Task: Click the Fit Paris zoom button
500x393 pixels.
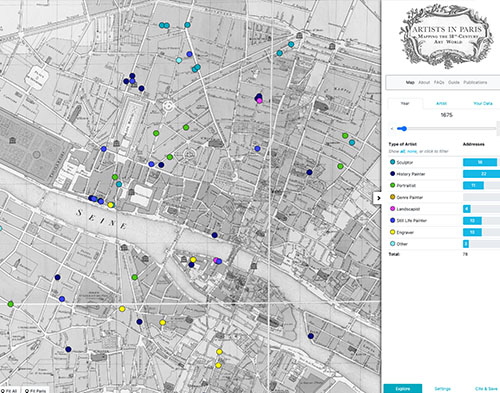Action: click(35, 390)
